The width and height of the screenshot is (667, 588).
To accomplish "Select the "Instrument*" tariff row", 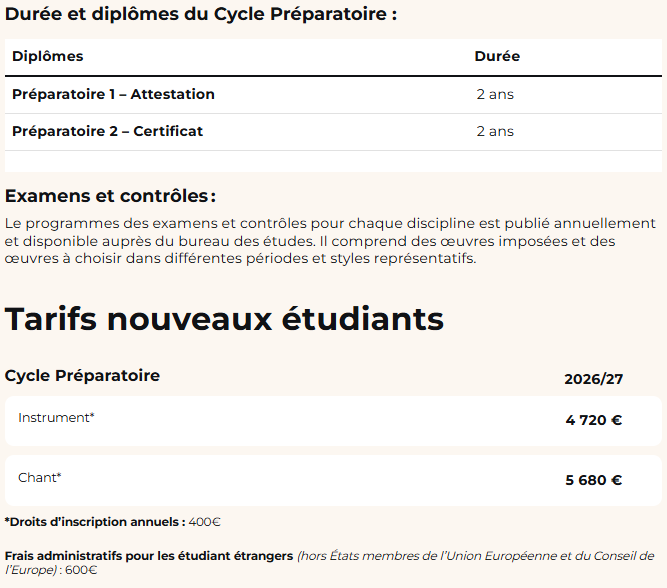I will [56, 418].
